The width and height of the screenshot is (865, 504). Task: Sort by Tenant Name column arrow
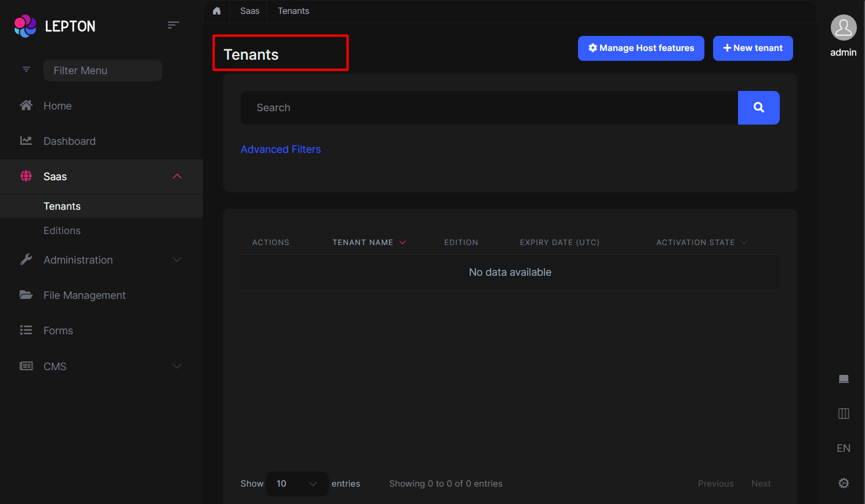[402, 243]
